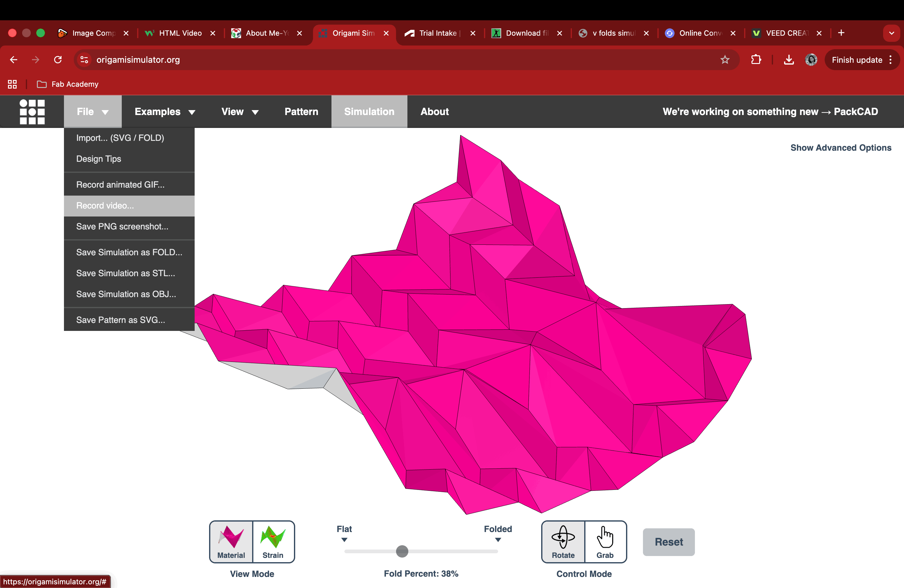
Task: Open the Simulation mode tab
Action: 369,112
